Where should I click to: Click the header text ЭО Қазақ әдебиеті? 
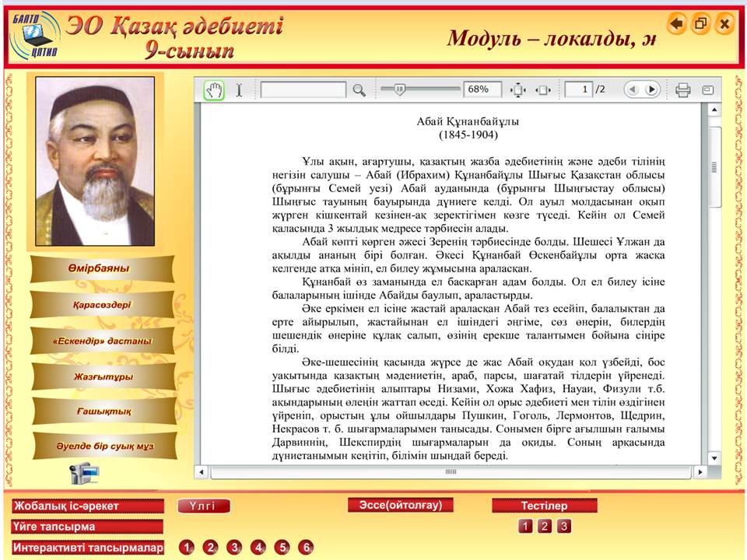coord(175,26)
